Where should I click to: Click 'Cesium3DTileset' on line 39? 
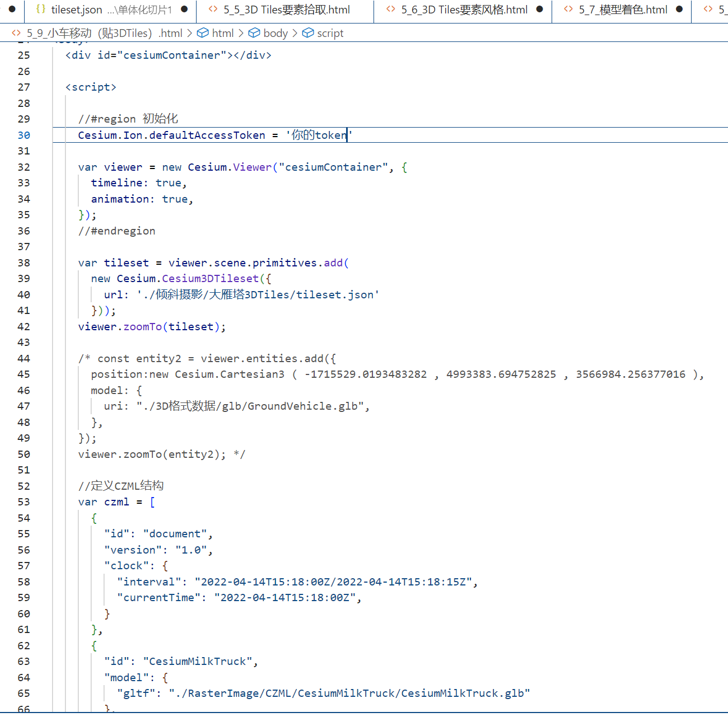click(211, 278)
